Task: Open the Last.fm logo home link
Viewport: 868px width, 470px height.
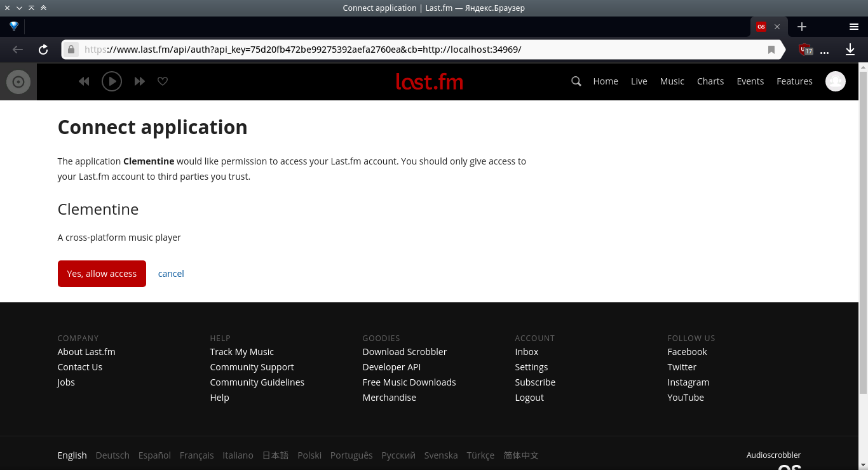Action: click(429, 82)
